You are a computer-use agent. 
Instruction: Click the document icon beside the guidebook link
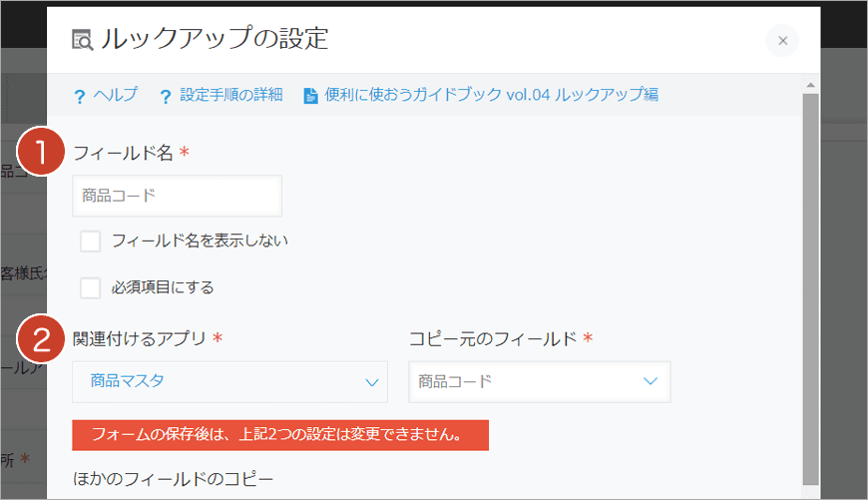tap(310, 96)
